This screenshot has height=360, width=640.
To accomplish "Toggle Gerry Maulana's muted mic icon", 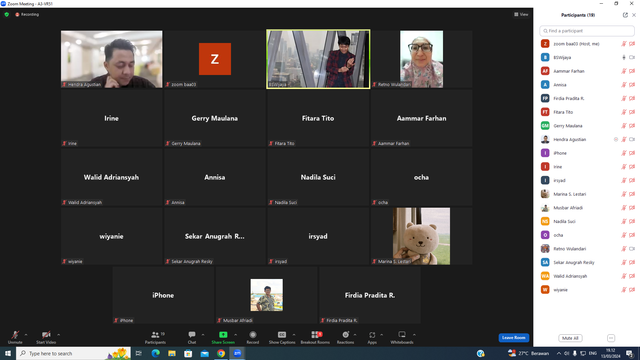I will 624,126.
